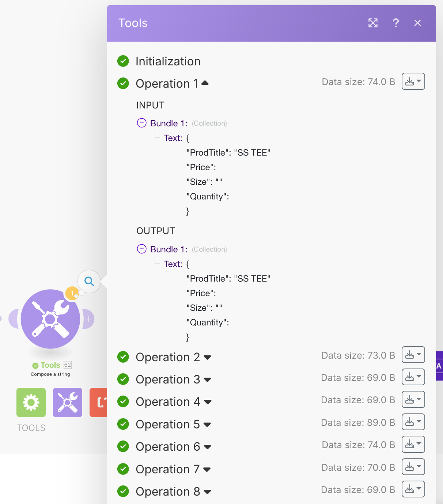Expand the Operation 2 section
The width and height of the screenshot is (443, 504).
click(x=207, y=357)
